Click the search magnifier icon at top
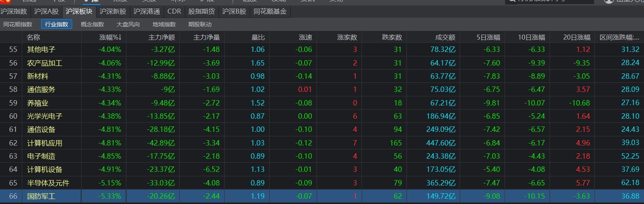This screenshot has width=644, height=204. (x=512, y=1)
